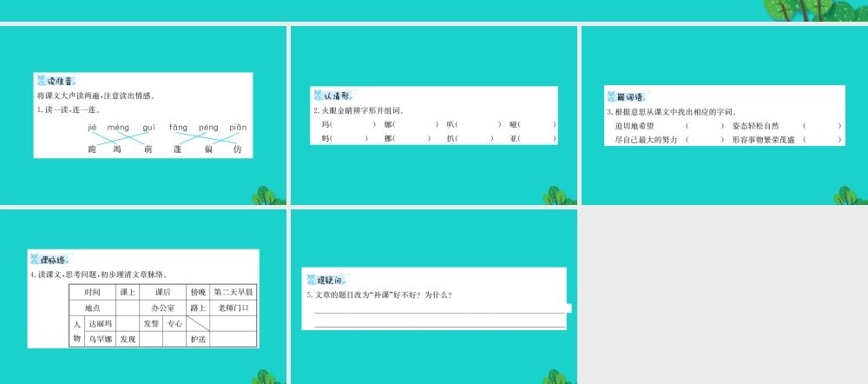Click the blank parentheses after 娜

[x=415, y=125]
